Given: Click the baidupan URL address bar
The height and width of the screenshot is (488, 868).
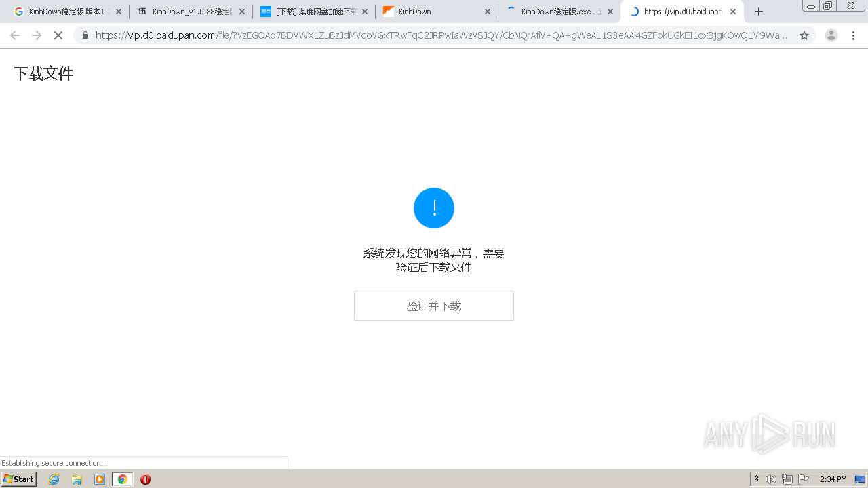Looking at the screenshot, I should [x=441, y=35].
